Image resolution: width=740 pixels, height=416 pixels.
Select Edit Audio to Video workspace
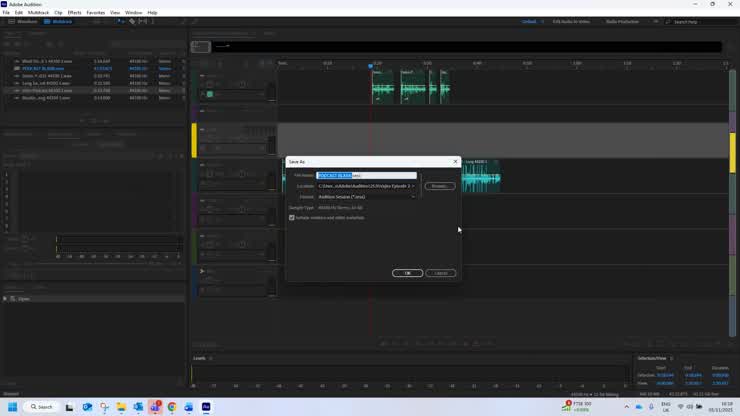(x=571, y=22)
